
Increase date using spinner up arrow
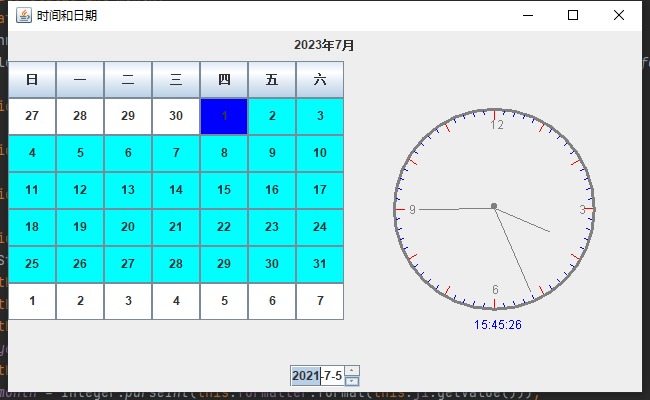(x=352, y=371)
